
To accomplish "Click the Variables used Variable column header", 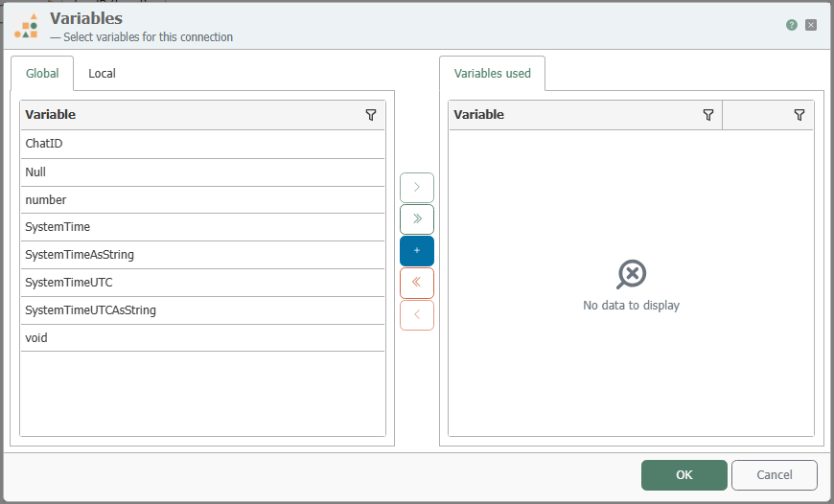I will tap(586, 115).
